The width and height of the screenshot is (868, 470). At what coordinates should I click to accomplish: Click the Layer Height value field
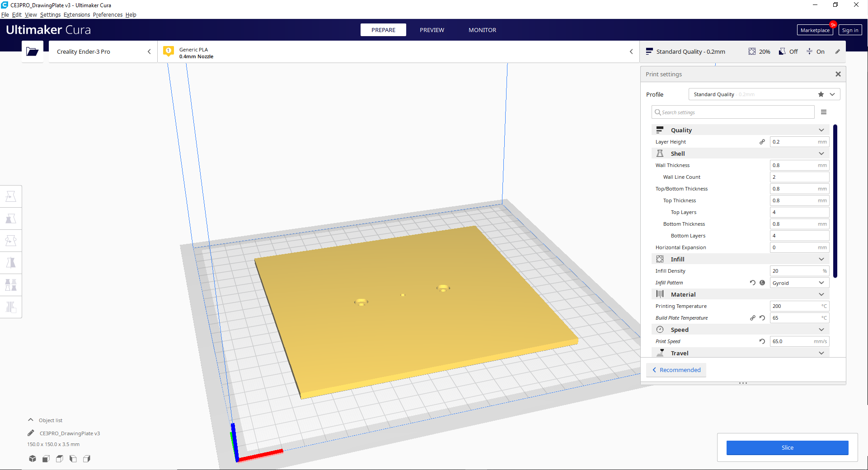[x=799, y=142]
